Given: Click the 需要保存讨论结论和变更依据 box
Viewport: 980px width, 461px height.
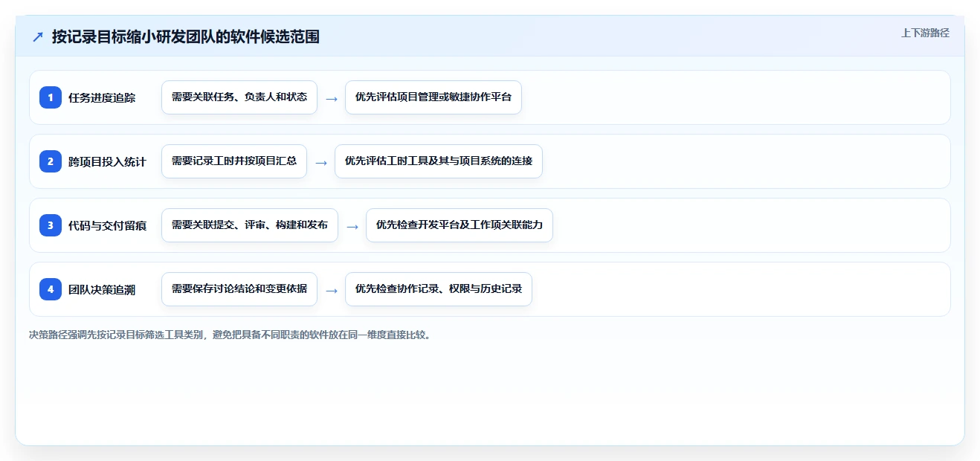Looking at the screenshot, I should point(239,289).
